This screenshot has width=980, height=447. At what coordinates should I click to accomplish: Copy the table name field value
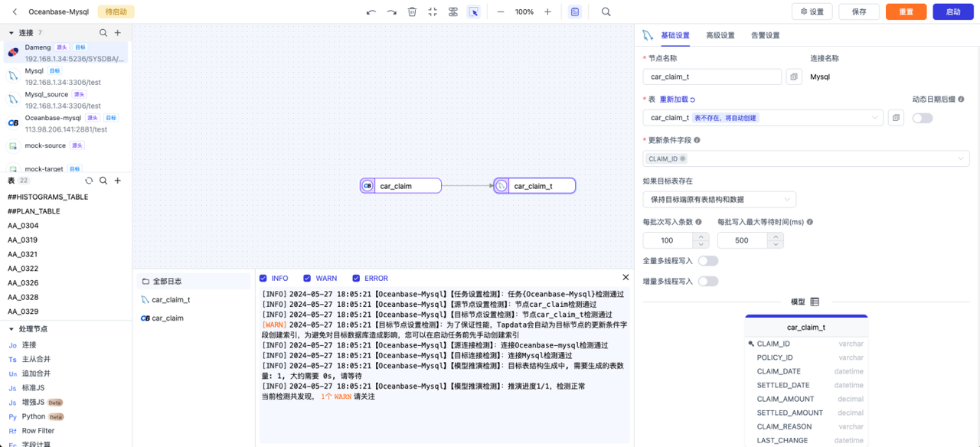(896, 118)
